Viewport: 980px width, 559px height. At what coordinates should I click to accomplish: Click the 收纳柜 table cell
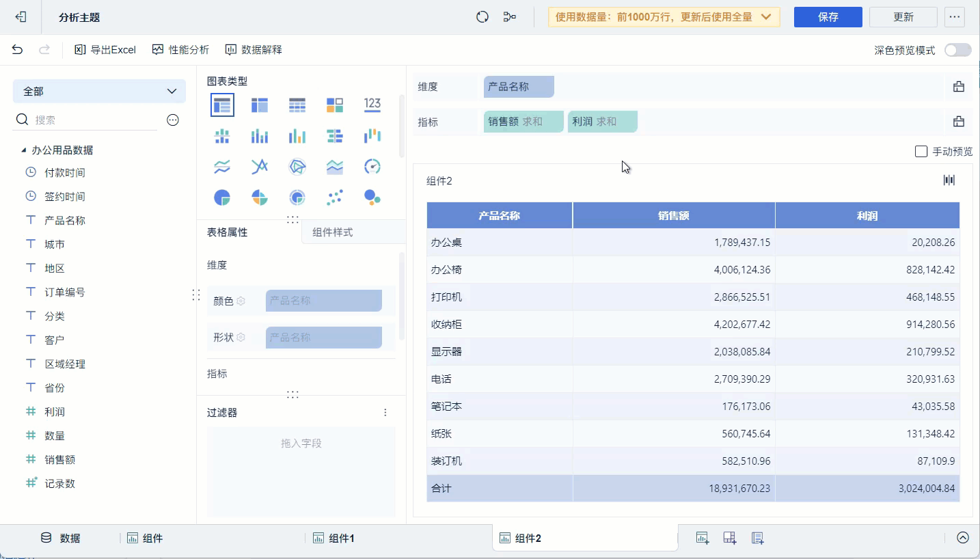(x=500, y=325)
